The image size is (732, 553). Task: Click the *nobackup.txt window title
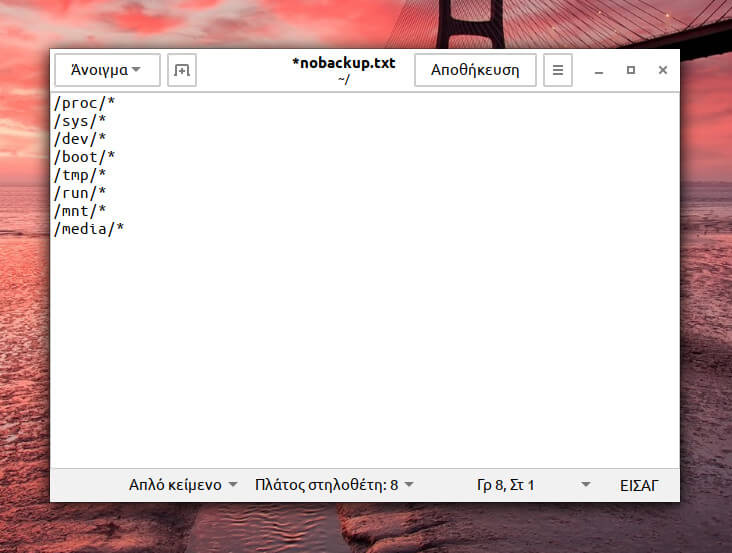click(x=344, y=63)
